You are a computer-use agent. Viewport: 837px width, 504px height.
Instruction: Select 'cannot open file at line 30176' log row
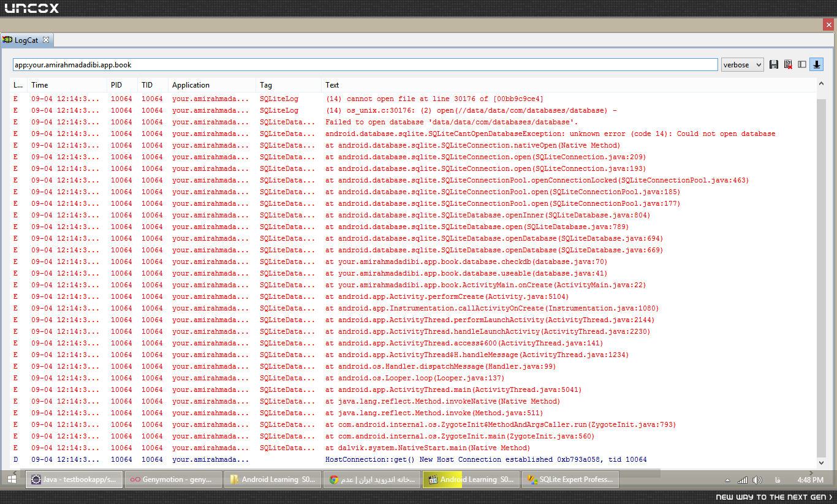pos(414,99)
